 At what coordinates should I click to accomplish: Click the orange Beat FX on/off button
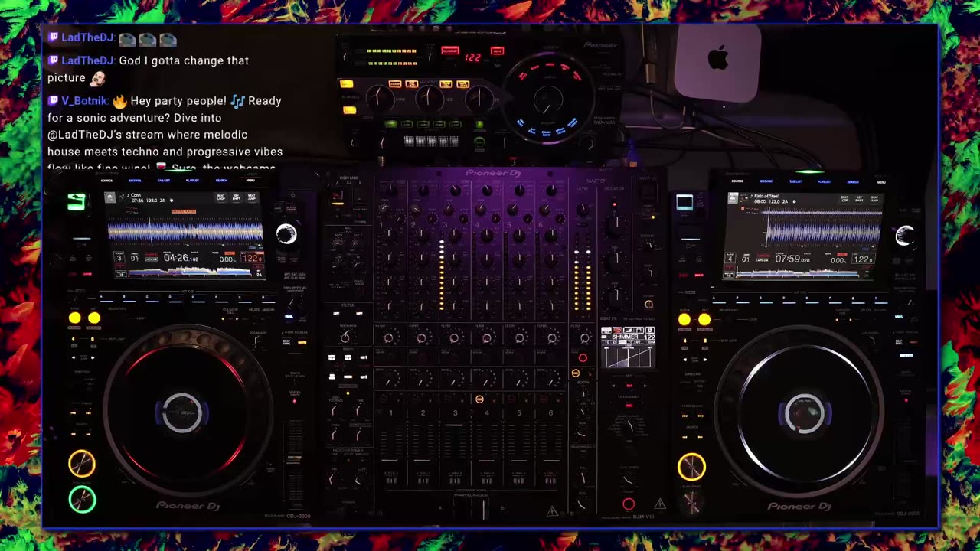pos(576,373)
